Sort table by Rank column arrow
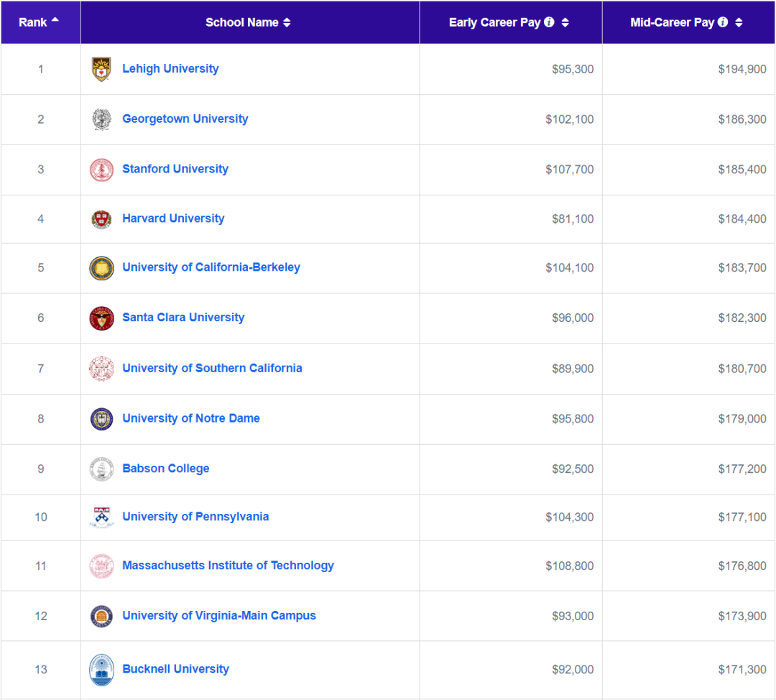 click(55, 20)
